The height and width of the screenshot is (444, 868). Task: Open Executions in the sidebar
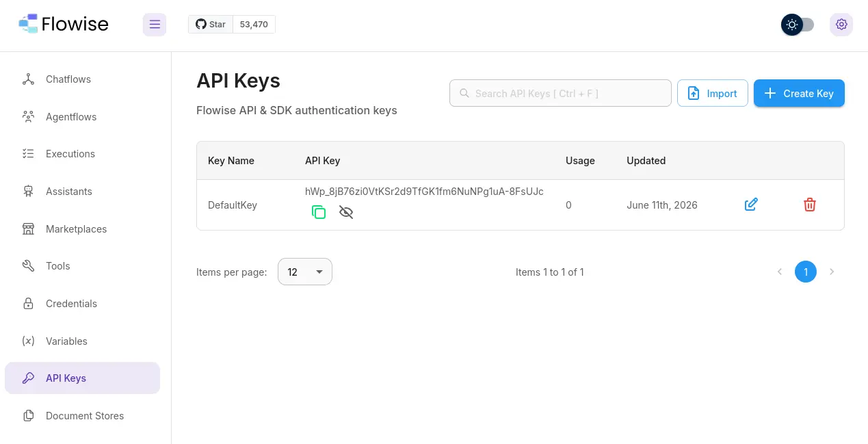tap(82, 154)
